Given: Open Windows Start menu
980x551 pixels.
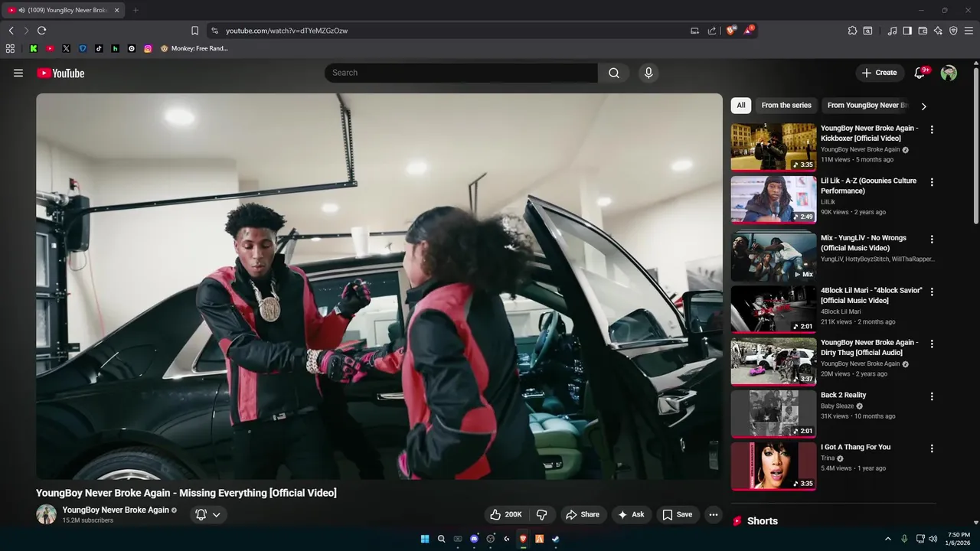Looking at the screenshot, I should 425,539.
